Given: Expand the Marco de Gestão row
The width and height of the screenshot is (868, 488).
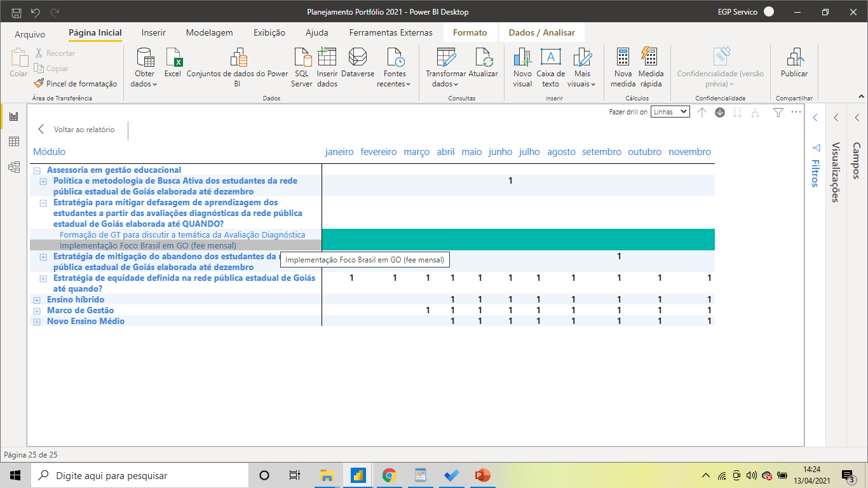Looking at the screenshot, I should (x=37, y=311).
